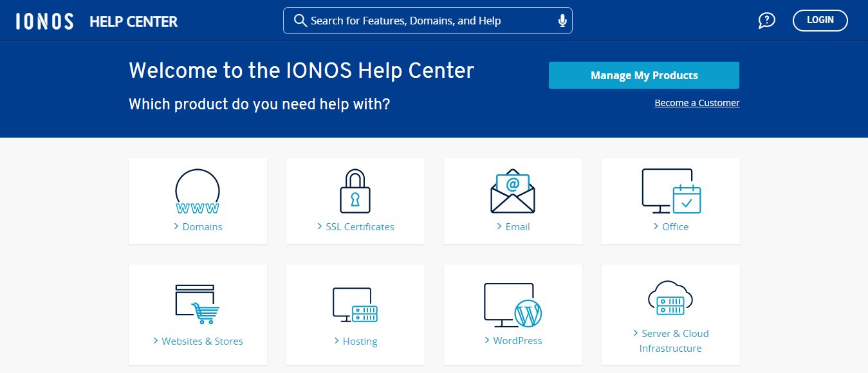Open the Office help link
The height and width of the screenshot is (373, 868).
[x=670, y=227]
